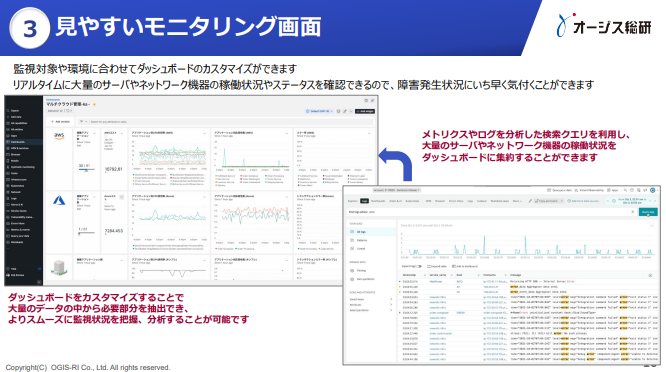Image resolution: width=666 pixels, height=372 pixels.
Task: Open Query your data in logs header
Action: pos(559,190)
